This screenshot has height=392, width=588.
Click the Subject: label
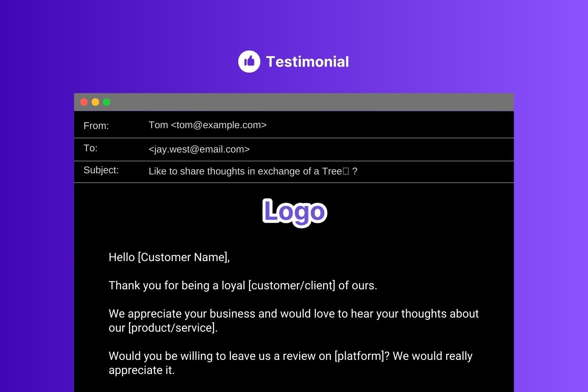pos(101,170)
